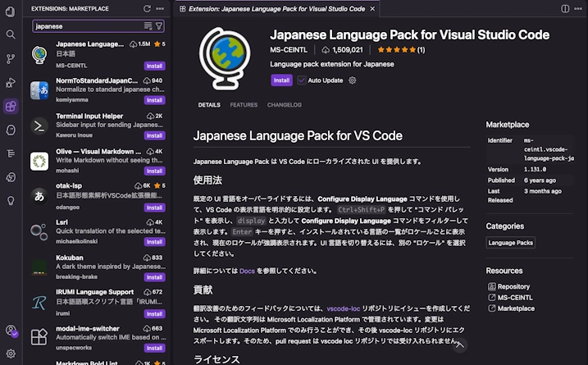Split the editor right
Image resolution: width=588 pixels, height=365 pixels.
pyautogui.click(x=565, y=9)
